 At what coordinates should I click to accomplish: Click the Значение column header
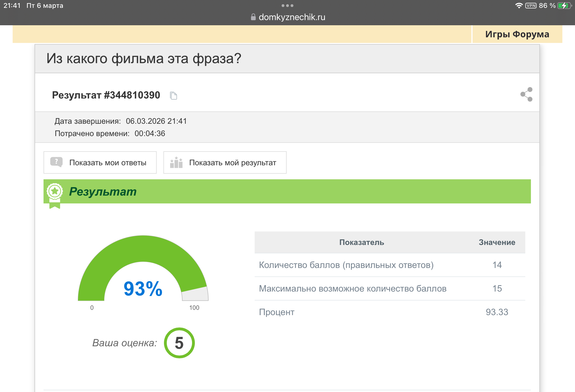[497, 242]
